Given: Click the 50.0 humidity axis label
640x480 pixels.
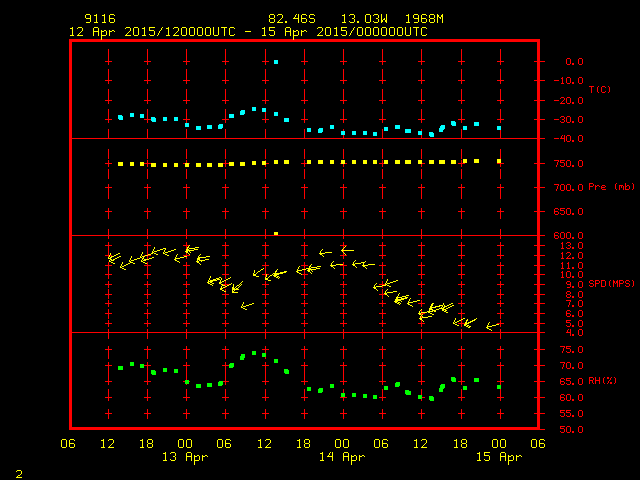Looking at the screenshot, I should coord(571,430).
